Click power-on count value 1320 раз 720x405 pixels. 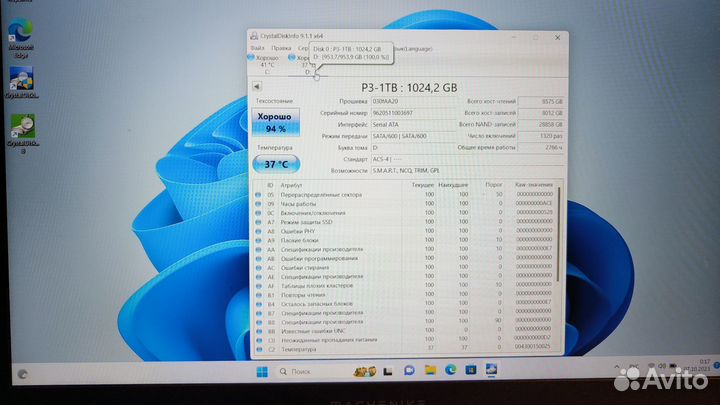tap(541, 136)
